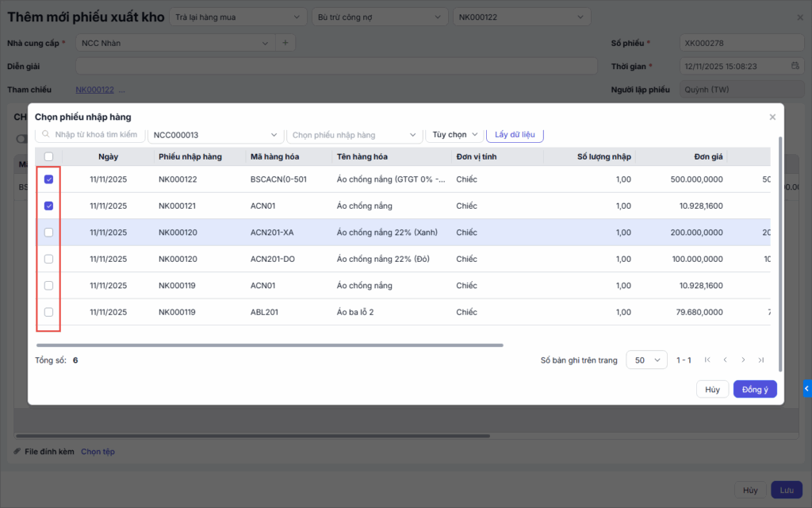This screenshot has width=812, height=508.
Task: Open the Tùy chọn dropdown
Action: 454,135
